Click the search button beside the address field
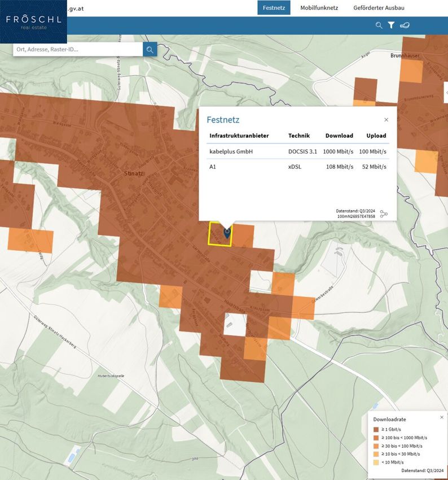This screenshot has height=480, width=448. (150, 50)
